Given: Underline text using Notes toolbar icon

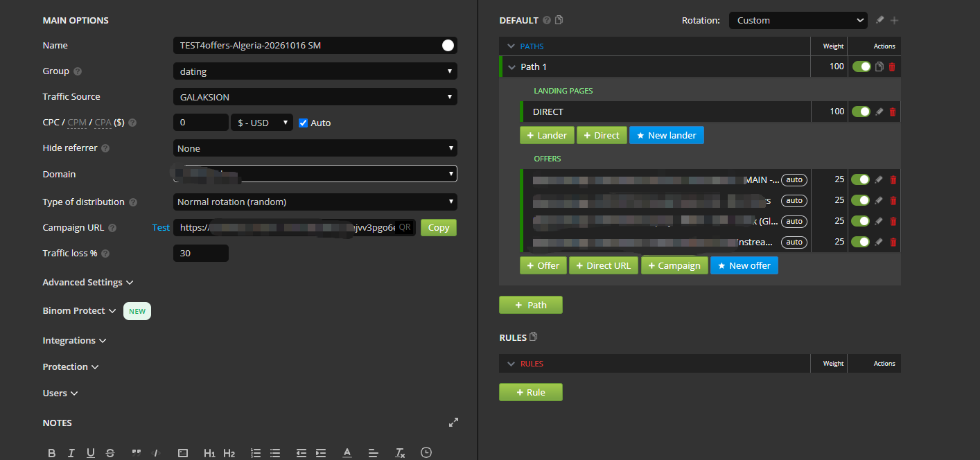Looking at the screenshot, I should pyautogui.click(x=91, y=453).
